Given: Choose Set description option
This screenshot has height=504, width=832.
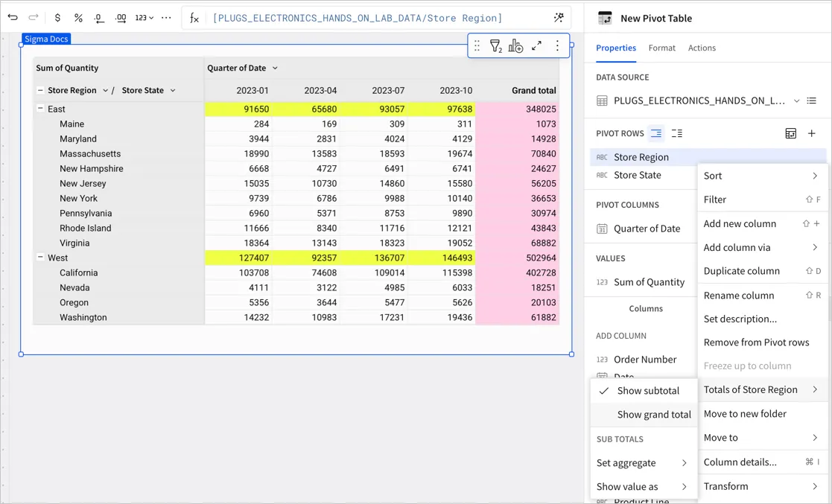Looking at the screenshot, I should [x=762, y=319].
